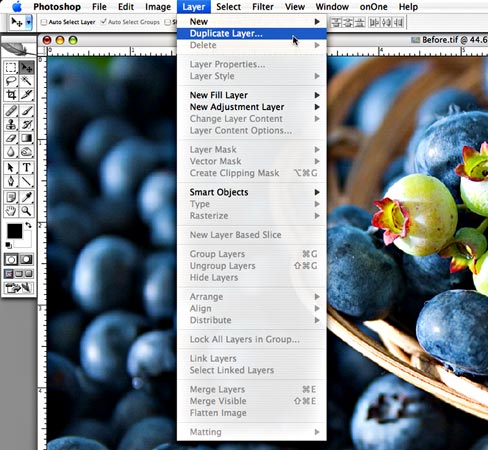This screenshot has width=488, height=450.
Task: Open the Layer Style submenu
Action: (x=252, y=76)
